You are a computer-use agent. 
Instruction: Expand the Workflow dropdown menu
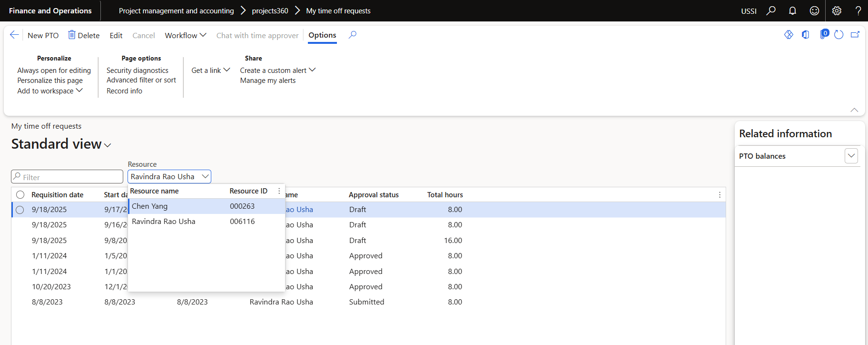click(x=185, y=35)
